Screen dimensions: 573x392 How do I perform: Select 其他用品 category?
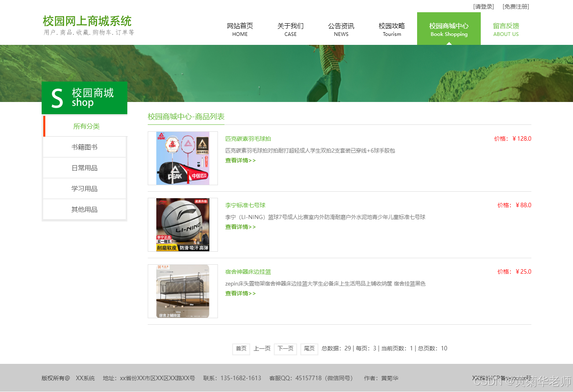[x=84, y=209]
